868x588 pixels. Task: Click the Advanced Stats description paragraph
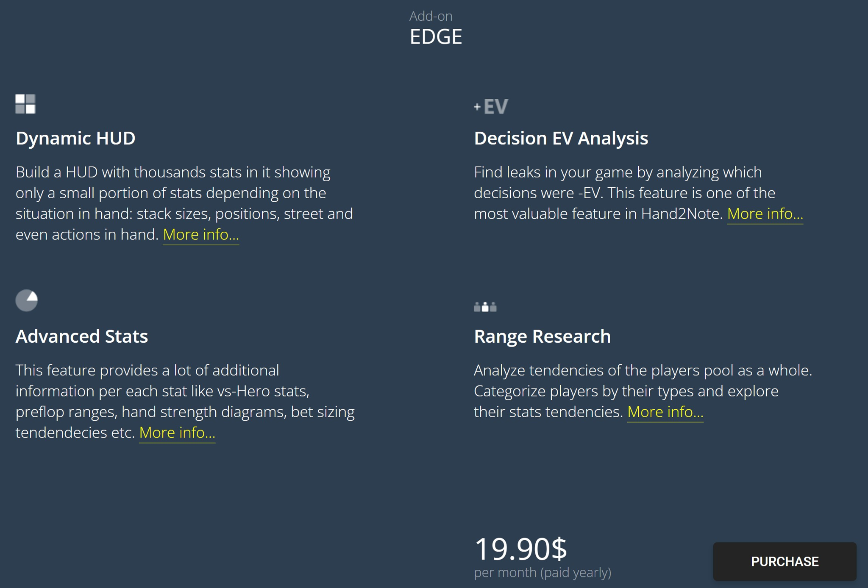(x=185, y=401)
